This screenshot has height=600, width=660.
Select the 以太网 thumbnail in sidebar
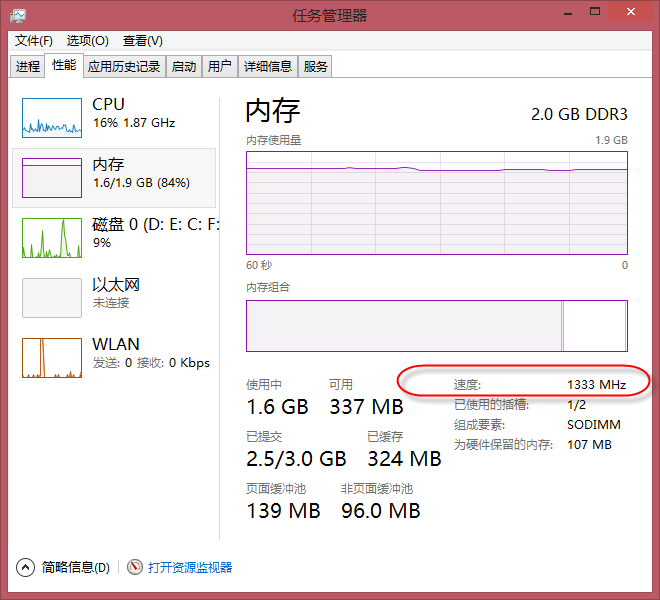tap(52, 298)
